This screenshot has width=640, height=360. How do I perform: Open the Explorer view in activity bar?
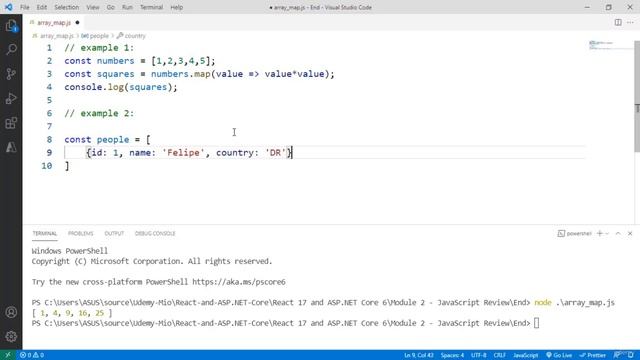[11, 26]
